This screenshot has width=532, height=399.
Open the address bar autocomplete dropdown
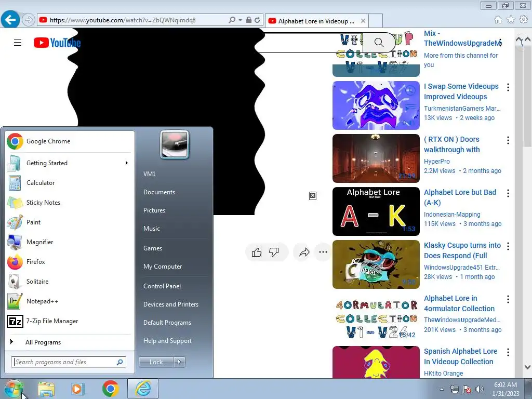(x=240, y=20)
